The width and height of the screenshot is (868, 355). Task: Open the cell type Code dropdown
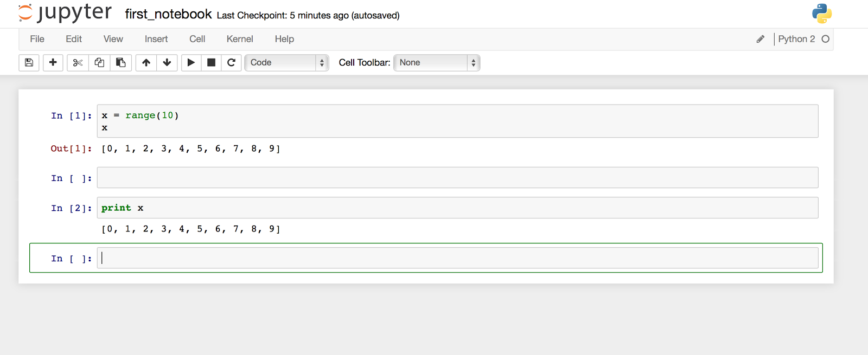[x=286, y=62]
